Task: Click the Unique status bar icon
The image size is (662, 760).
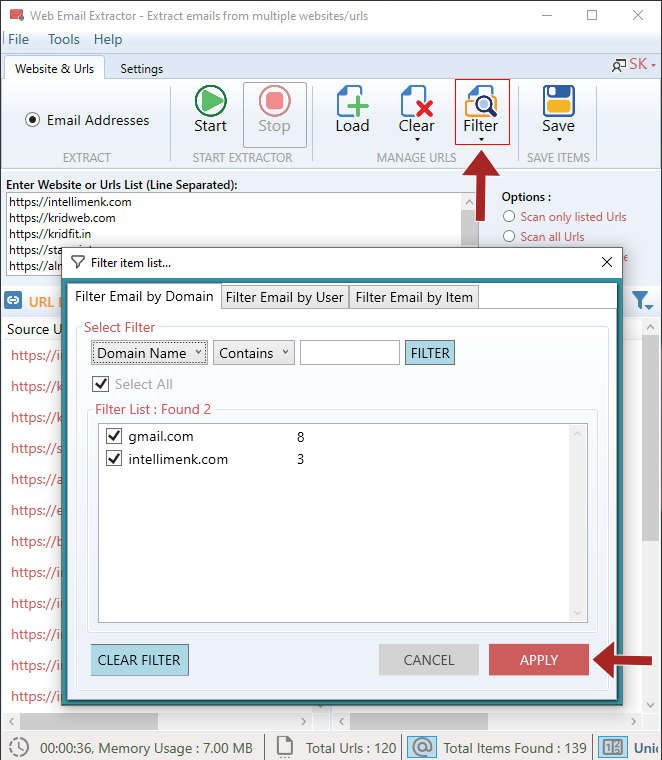Action: [x=613, y=747]
